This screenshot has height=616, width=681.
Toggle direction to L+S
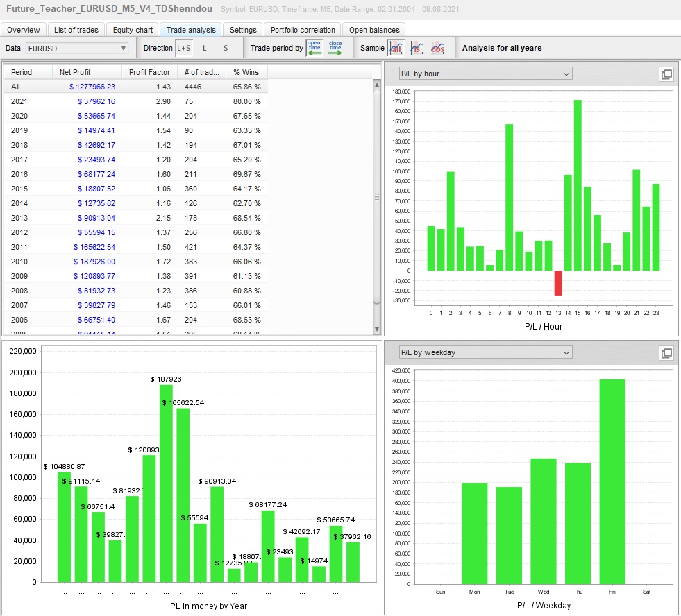[183, 48]
